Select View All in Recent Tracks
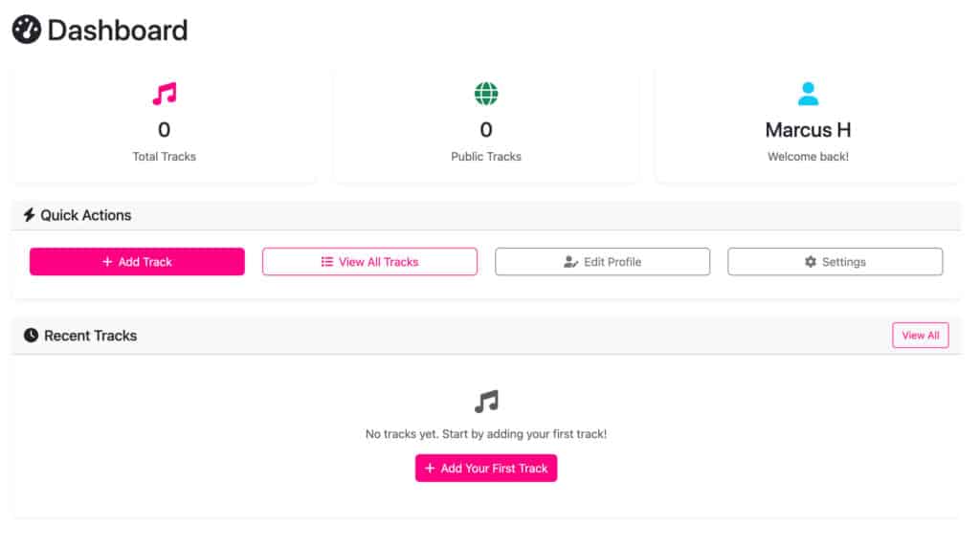This screenshot has height=546, width=980. pyautogui.click(x=920, y=336)
